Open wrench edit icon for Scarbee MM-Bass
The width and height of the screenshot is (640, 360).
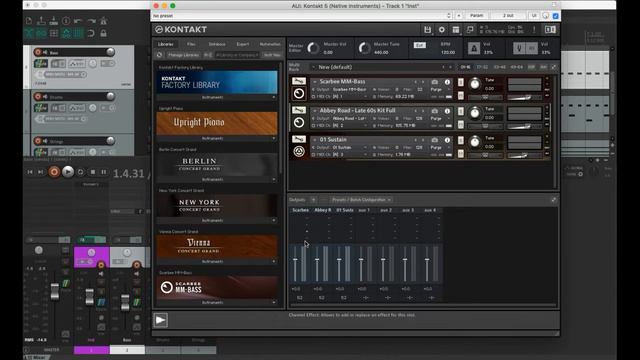pos(299,81)
